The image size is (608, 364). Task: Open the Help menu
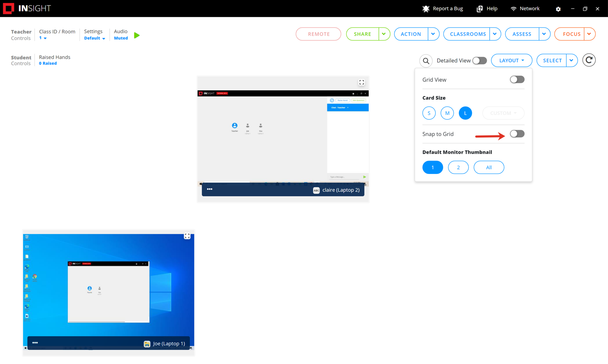487,9
